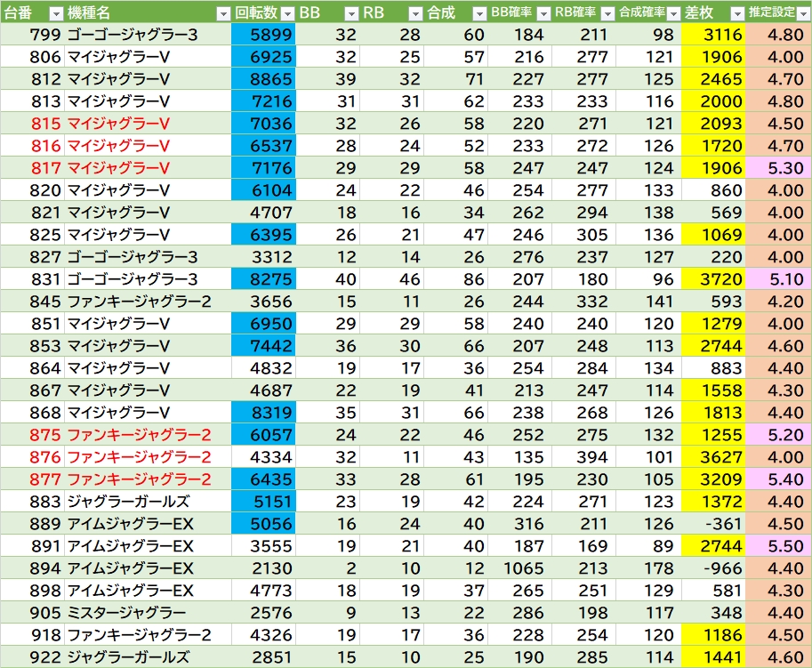Select machine number cell 799
Image resolution: width=812 pixels, height=668 pixels.
pos(32,35)
